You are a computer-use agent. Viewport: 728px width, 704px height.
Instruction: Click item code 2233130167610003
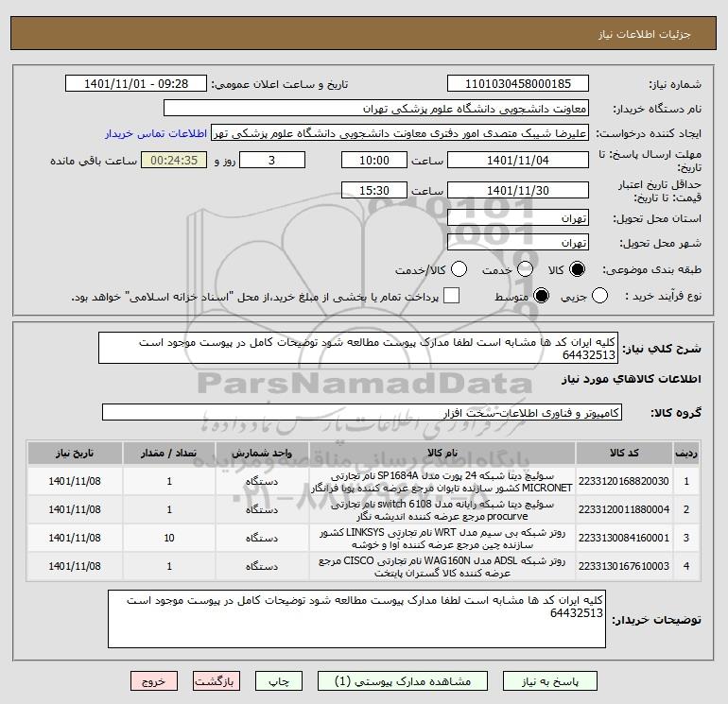(624, 566)
